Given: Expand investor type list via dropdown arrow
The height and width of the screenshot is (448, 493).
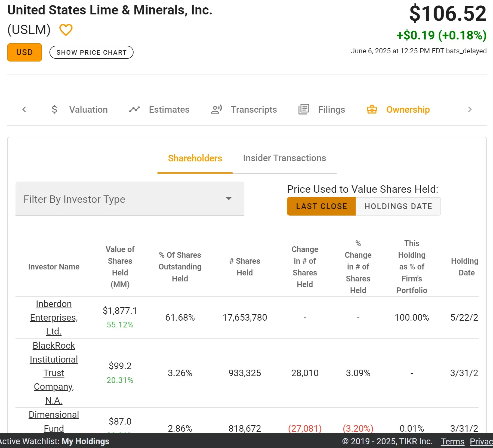Looking at the screenshot, I should tap(229, 198).
